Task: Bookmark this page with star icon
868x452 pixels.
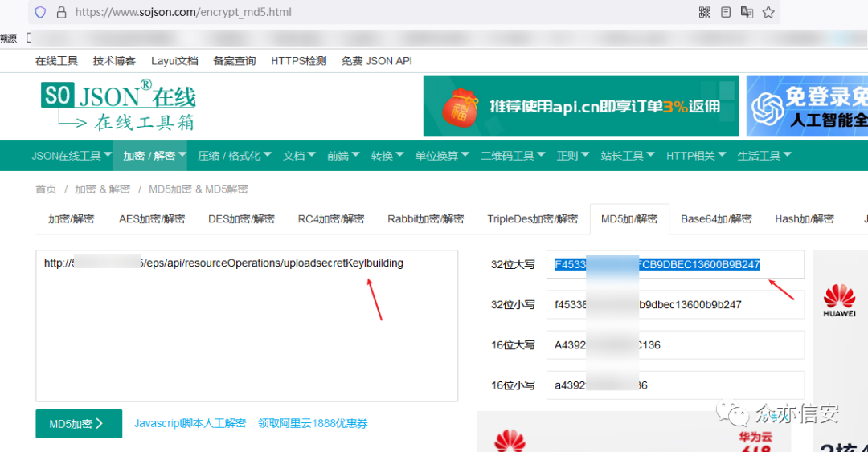Action: point(768,12)
